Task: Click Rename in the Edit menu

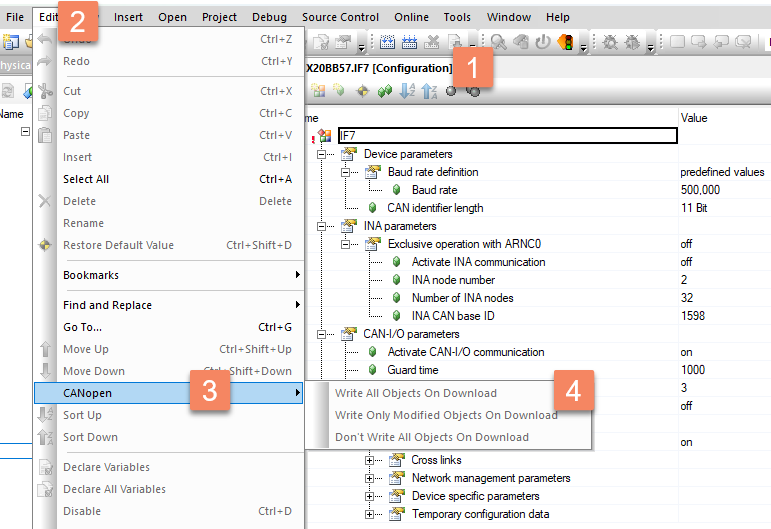Action: [168, 223]
